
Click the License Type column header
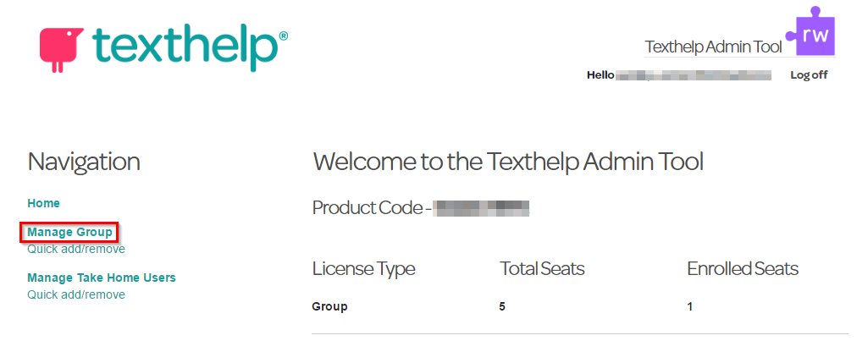coord(363,269)
